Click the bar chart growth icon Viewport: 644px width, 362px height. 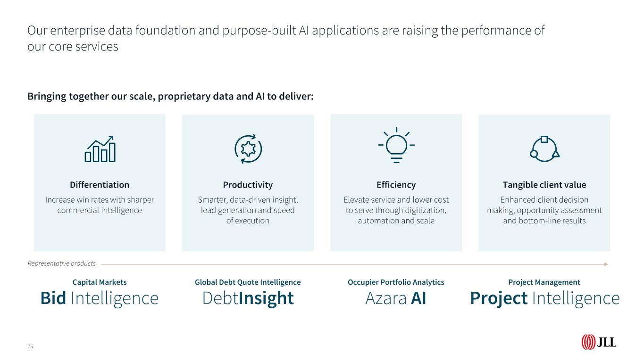tap(100, 148)
